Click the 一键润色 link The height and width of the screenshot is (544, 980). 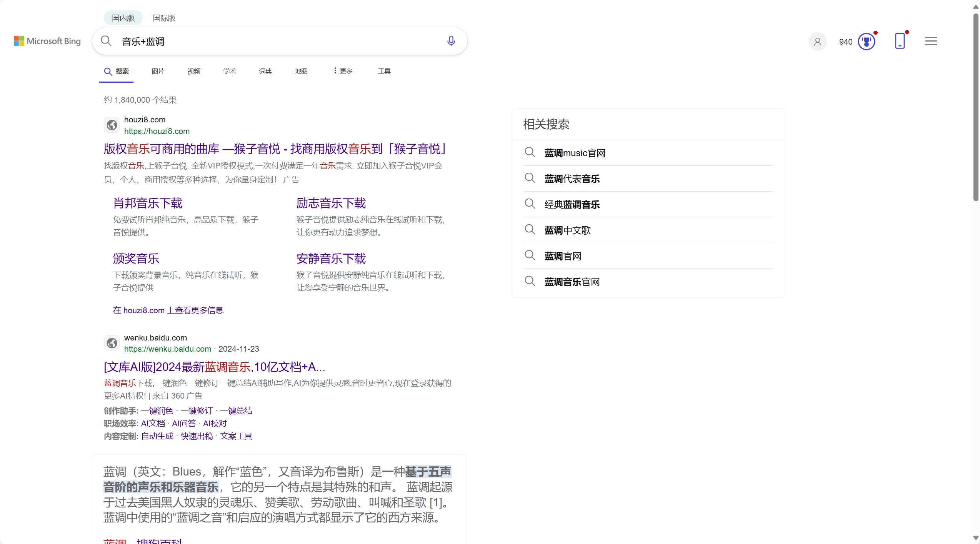coord(157,411)
